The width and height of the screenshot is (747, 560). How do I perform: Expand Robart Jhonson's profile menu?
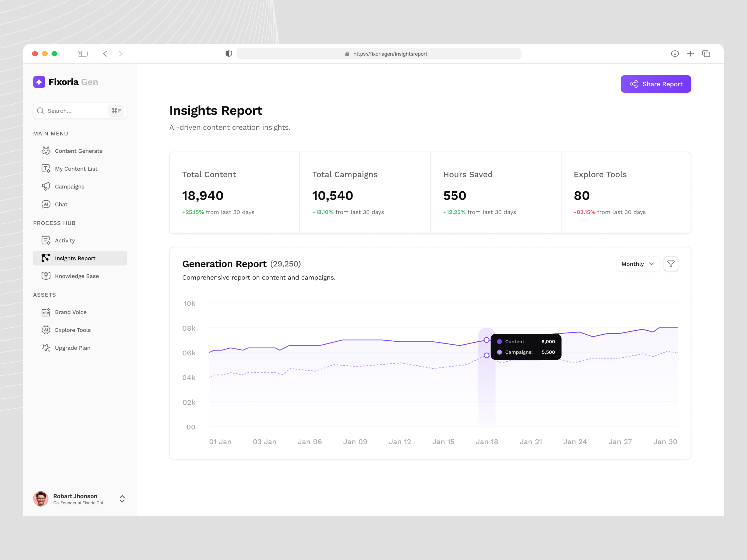122,499
